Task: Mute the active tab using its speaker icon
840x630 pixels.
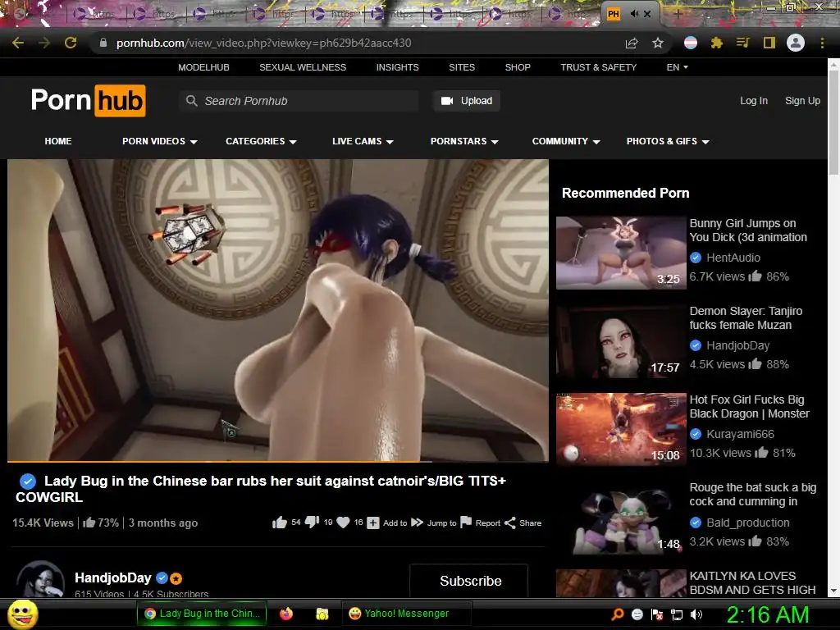Action: pos(634,14)
